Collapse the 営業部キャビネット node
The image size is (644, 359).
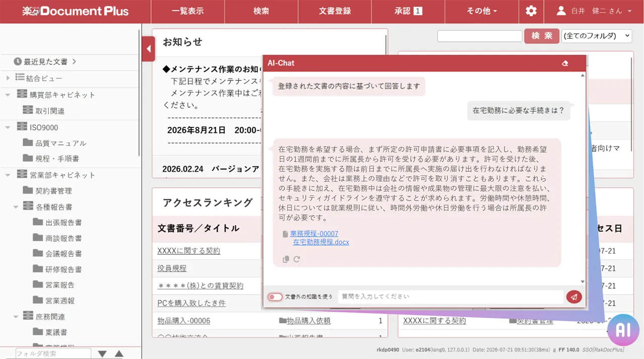tap(8, 175)
